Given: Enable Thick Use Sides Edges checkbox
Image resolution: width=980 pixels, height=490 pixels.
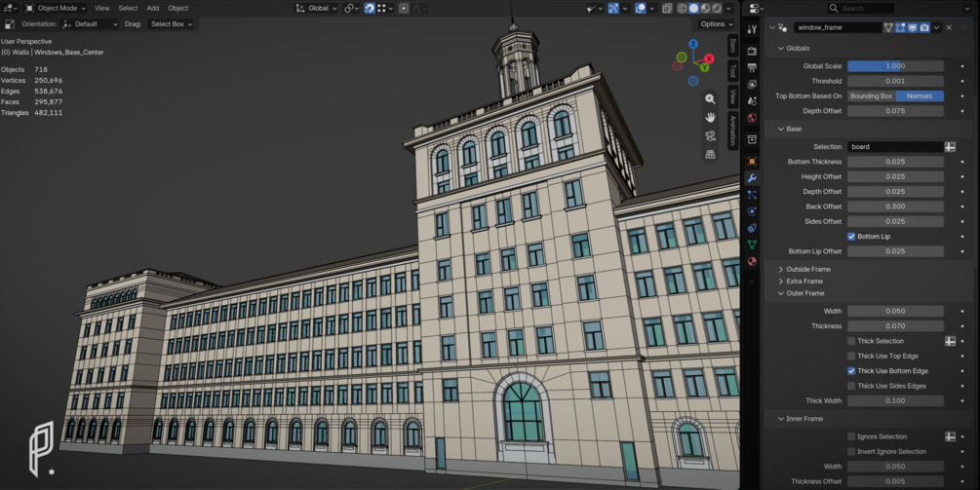Looking at the screenshot, I should (x=851, y=386).
